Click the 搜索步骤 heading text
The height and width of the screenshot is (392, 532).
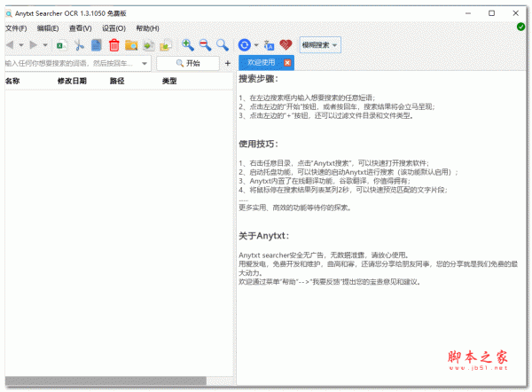point(258,79)
